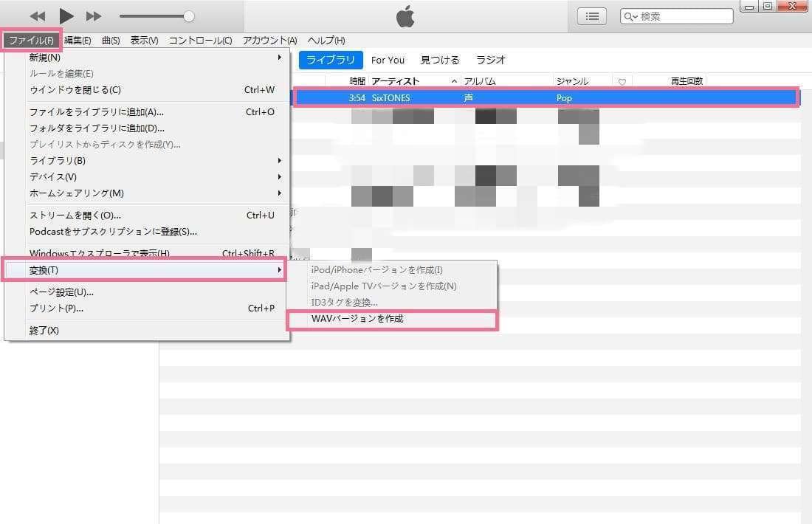Viewport: 812px width, 524px height.
Task: Click the 3:54 duration cell
Action: click(x=357, y=98)
